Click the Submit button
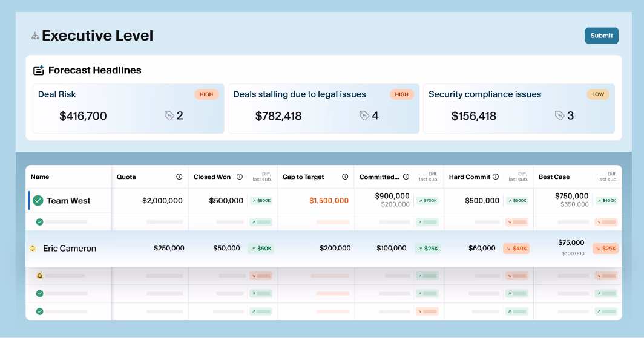This screenshot has width=644, height=338. (x=601, y=36)
